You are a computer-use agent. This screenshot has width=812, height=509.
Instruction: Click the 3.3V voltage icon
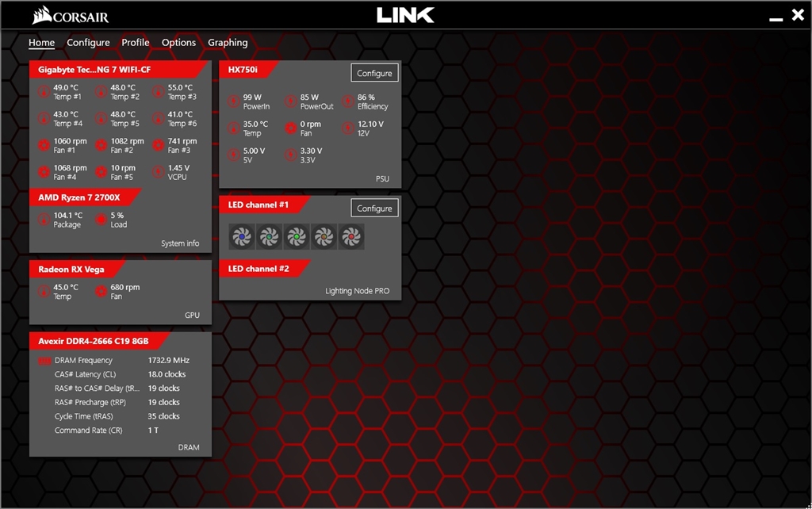[291, 155]
